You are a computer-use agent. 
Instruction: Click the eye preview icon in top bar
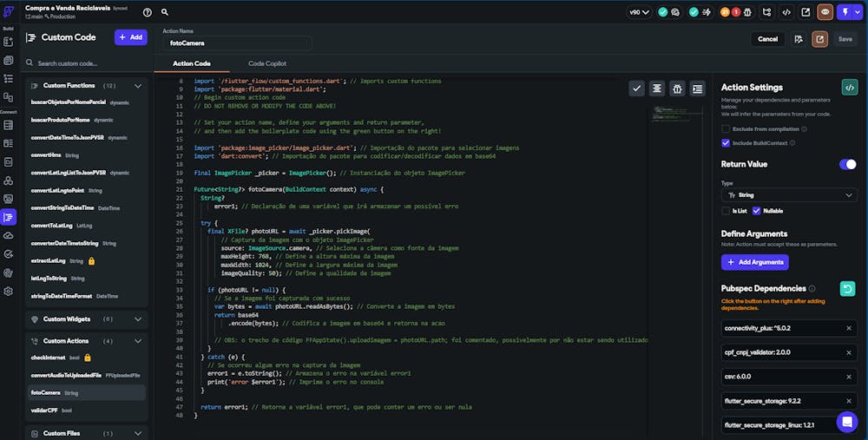825,12
